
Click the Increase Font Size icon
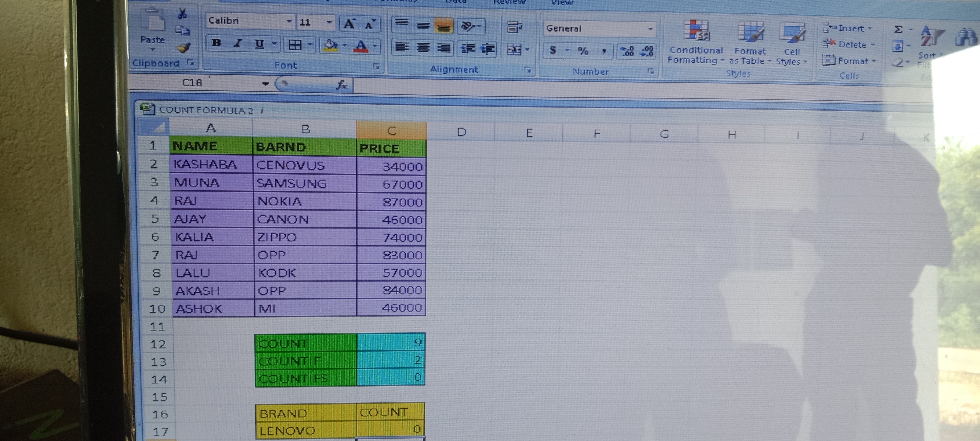(x=349, y=24)
